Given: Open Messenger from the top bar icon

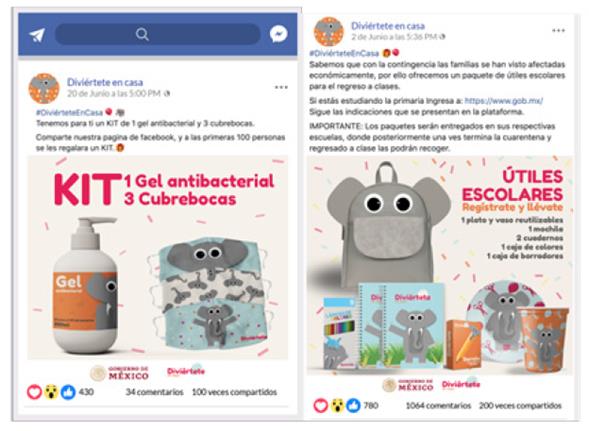Looking at the screenshot, I should 279,34.
